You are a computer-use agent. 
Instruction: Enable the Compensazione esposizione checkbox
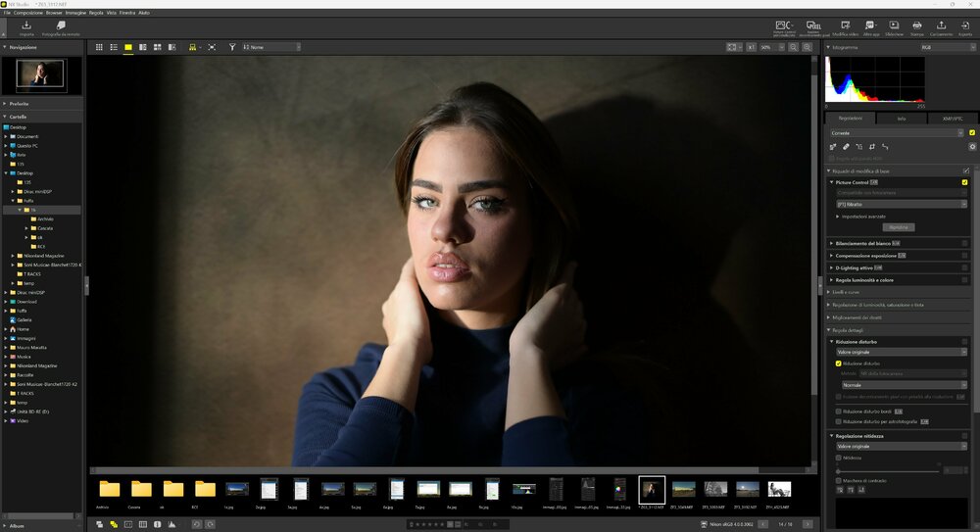tap(964, 255)
